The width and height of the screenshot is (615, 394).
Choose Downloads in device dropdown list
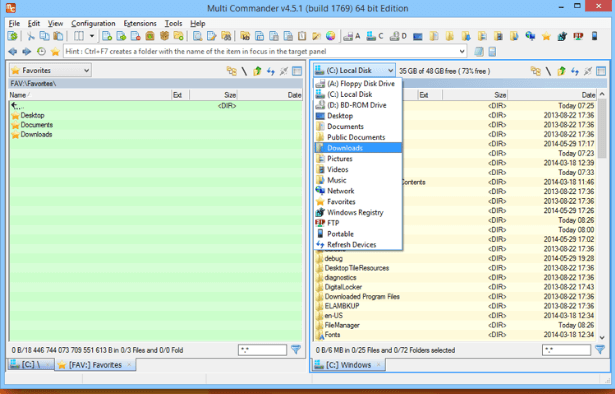[x=358, y=148]
